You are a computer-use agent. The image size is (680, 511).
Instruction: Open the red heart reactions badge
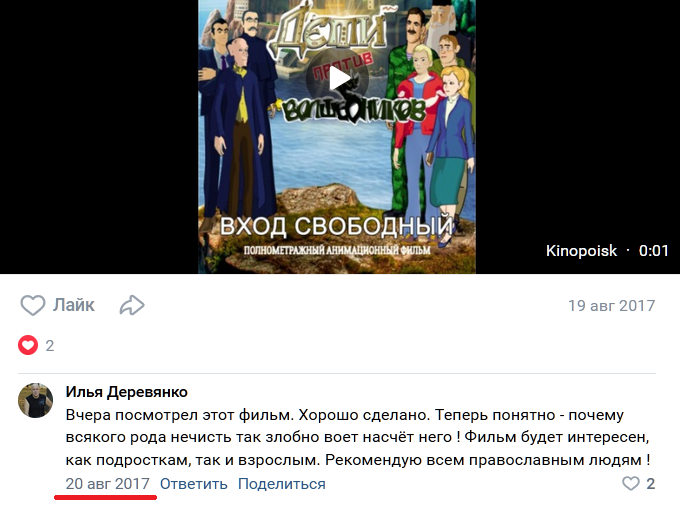(28, 345)
